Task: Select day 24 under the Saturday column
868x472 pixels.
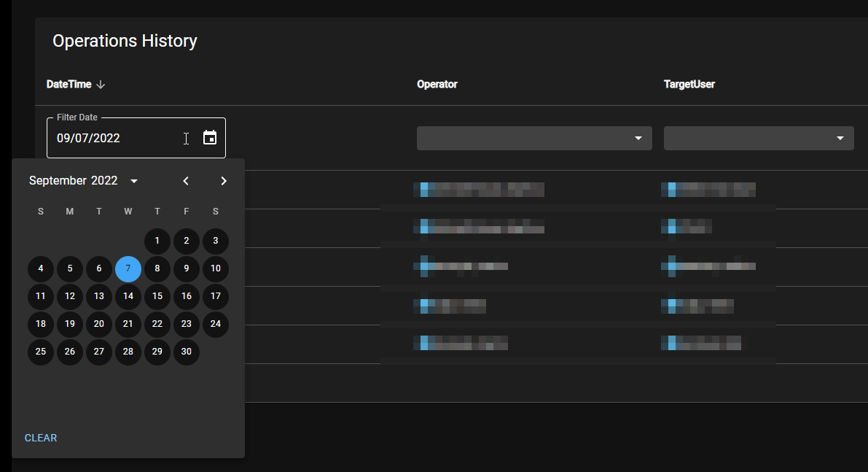Action: coord(216,324)
